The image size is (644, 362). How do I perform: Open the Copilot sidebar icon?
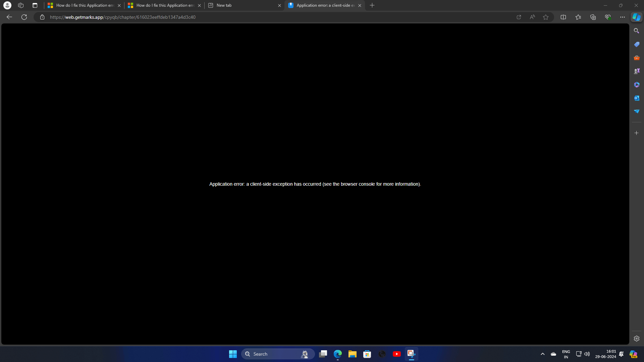pos(636,17)
